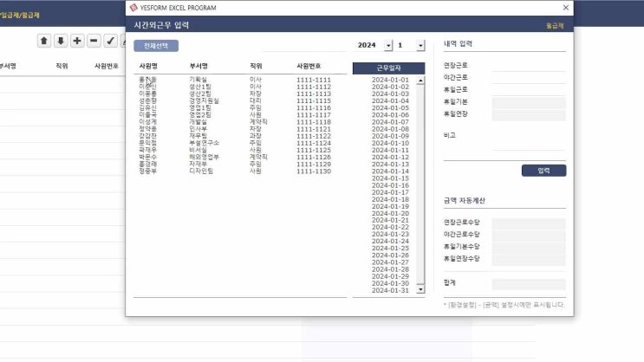Open the month dropdown showing 1
This screenshot has width=644, height=362.
(x=421, y=45)
